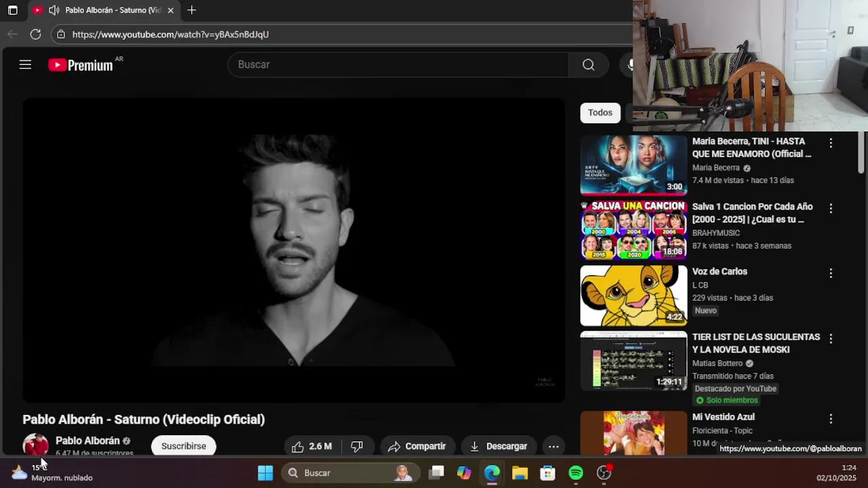Open the browser tab actions menu icon
Viewport: 868px width, 488px height.
(12, 10)
